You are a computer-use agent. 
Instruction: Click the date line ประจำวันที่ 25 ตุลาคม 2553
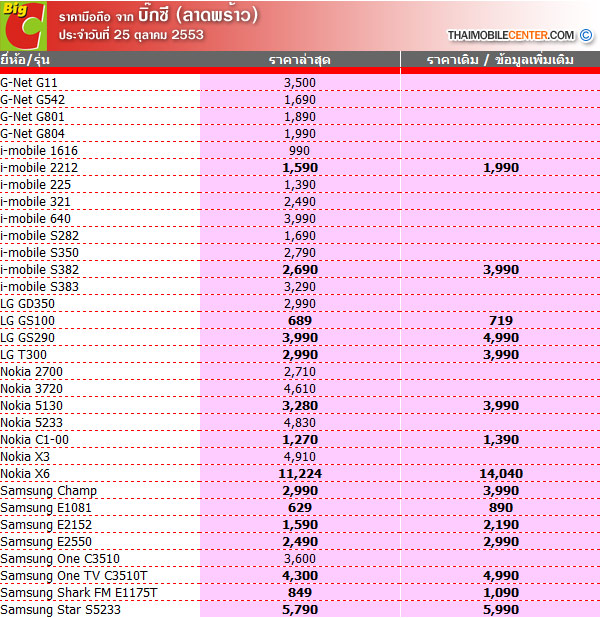[x=131, y=35]
